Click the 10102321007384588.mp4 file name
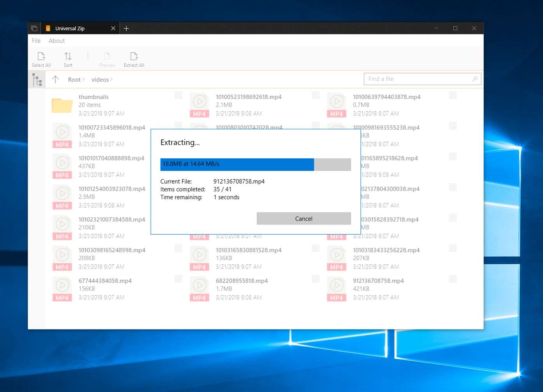This screenshot has width=543, height=392. click(112, 220)
